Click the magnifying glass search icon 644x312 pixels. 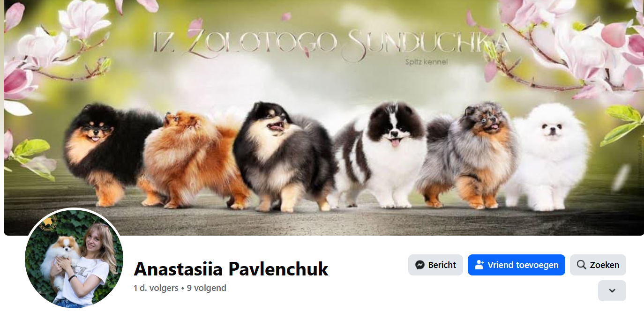tap(581, 265)
